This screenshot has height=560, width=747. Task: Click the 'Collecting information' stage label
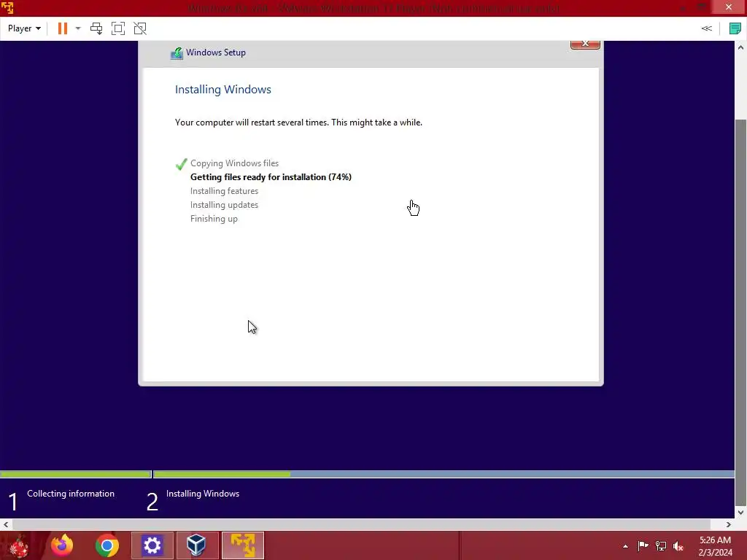(x=71, y=494)
